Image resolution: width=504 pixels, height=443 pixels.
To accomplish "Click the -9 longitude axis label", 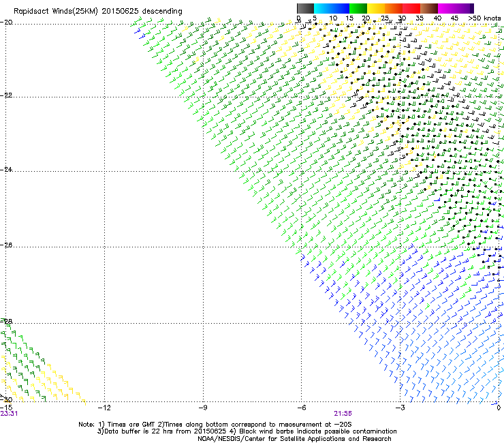I will click(202, 408).
